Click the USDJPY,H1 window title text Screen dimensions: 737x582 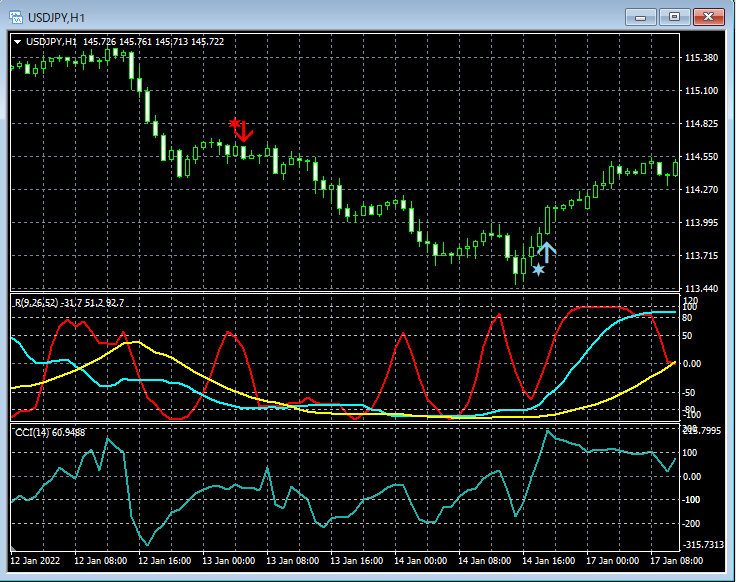55,17
